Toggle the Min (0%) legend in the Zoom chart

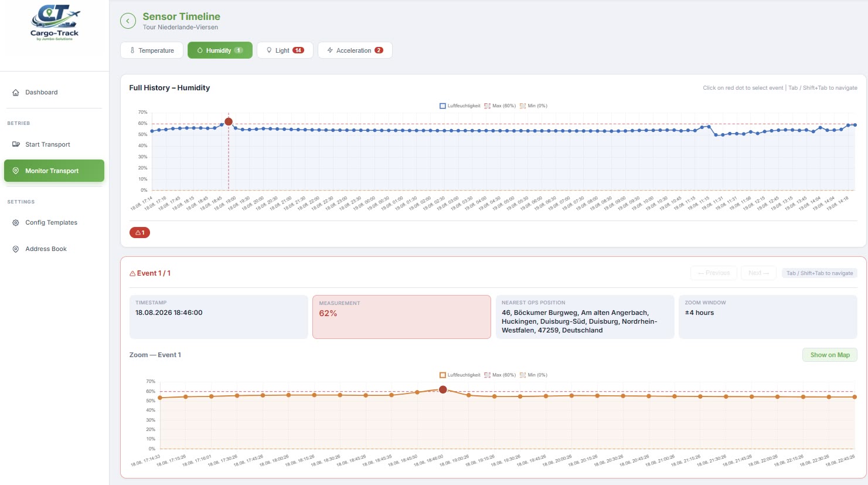pos(533,375)
